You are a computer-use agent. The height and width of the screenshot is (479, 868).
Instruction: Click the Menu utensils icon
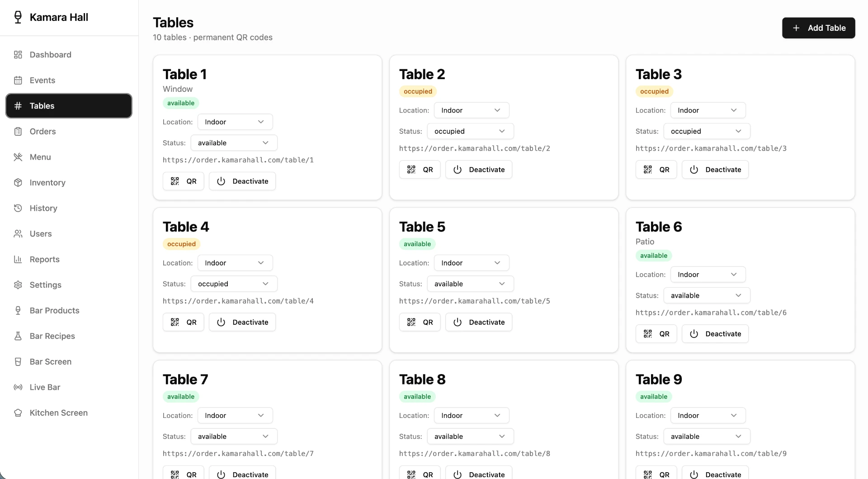tap(18, 157)
